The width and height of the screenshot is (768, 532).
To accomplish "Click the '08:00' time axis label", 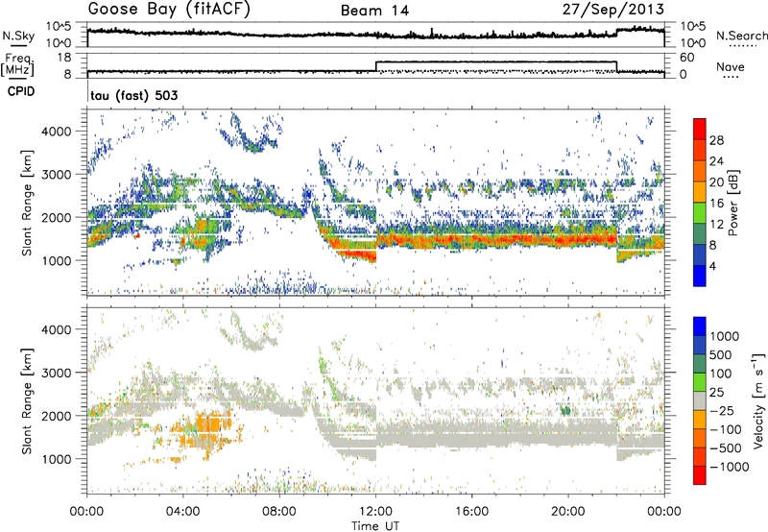I will (279, 512).
